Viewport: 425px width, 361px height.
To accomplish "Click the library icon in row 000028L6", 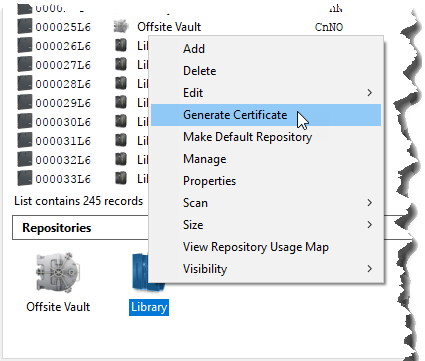I will pyautogui.click(x=121, y=83).
